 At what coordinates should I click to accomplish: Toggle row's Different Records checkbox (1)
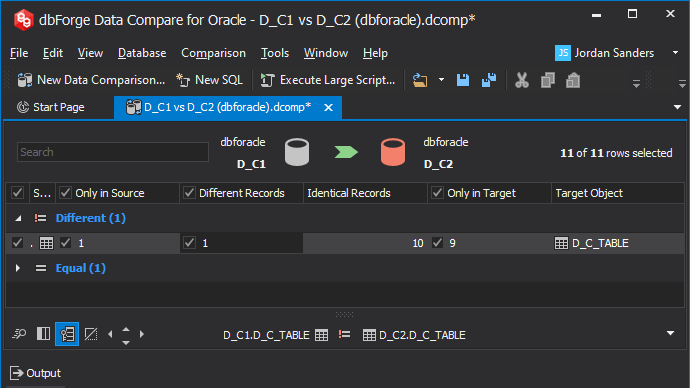point(189,243)
